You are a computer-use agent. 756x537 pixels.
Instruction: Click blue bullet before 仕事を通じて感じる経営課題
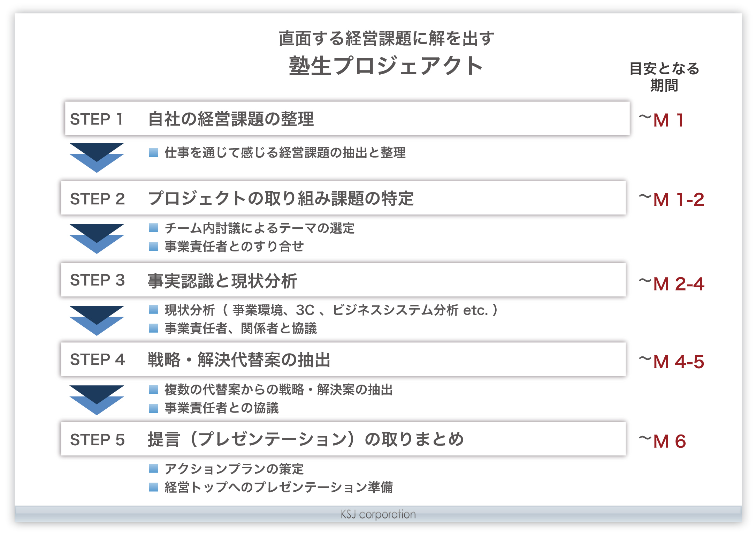[x=153, y=153]
